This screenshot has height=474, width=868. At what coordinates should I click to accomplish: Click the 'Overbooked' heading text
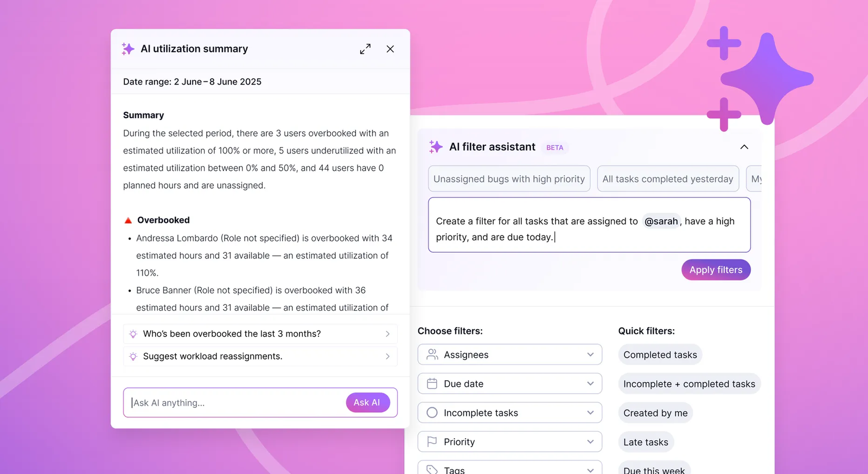(x=163, y=220)
